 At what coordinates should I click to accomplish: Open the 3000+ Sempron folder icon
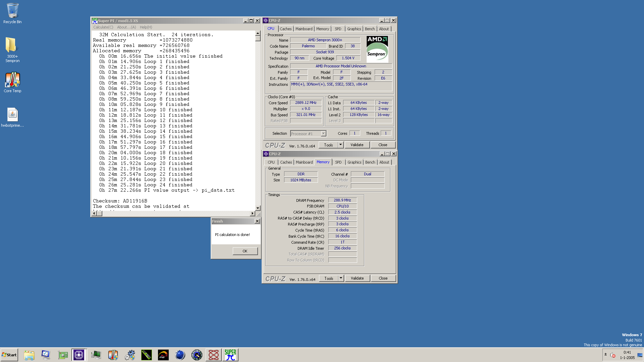pyautogui.click(x=12, y=50)
